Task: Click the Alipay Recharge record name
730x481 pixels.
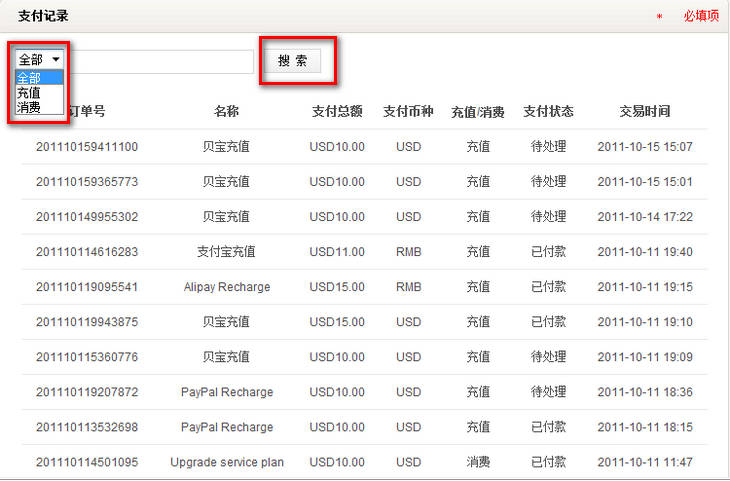Action: pos(226,287)
